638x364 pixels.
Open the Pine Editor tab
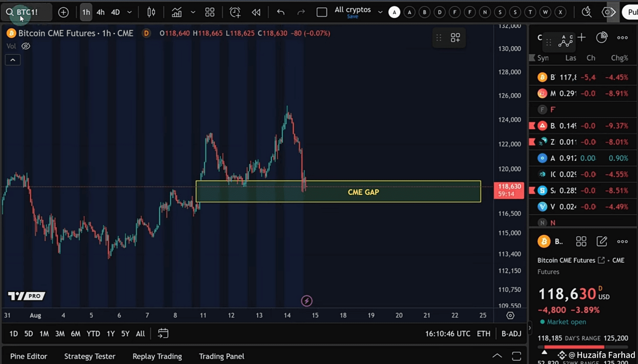29,356
